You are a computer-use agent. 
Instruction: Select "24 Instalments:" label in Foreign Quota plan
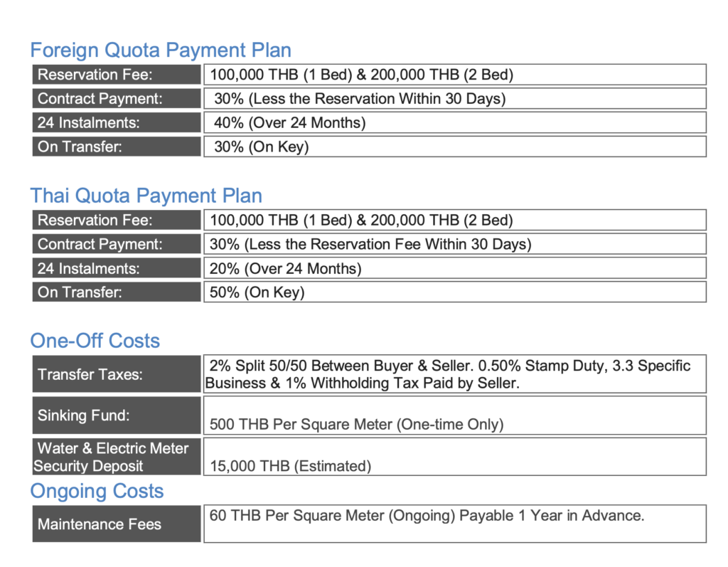coord(117,122)
